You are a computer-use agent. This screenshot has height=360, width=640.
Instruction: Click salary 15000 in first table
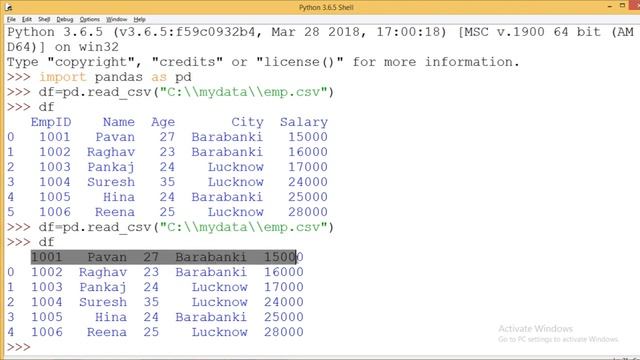tap(308, 137)
